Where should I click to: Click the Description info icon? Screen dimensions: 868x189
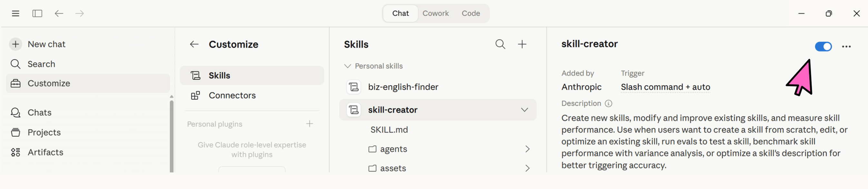click(608, 104)
